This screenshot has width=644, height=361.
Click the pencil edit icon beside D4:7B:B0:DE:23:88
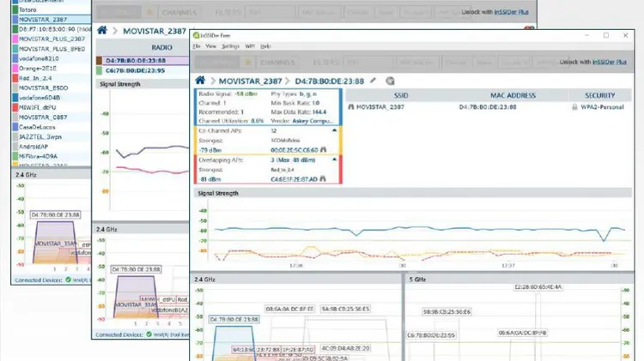click(x=373, y=81)
